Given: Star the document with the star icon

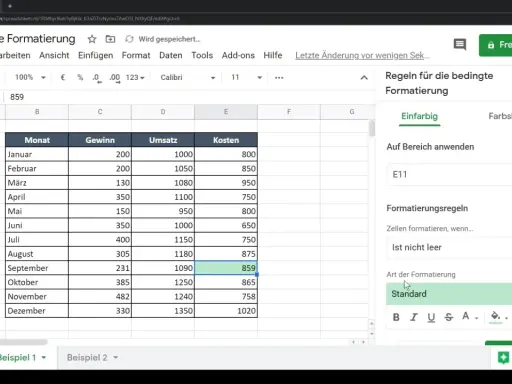Looking at the screenshot, I should click(92, 39).
